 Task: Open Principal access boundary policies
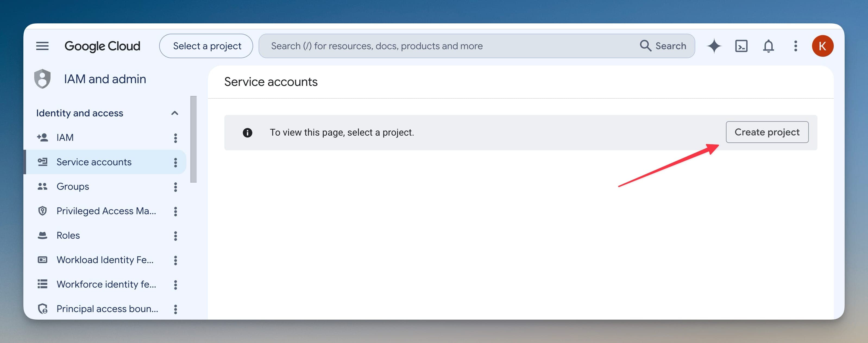[x=108, y=308]
